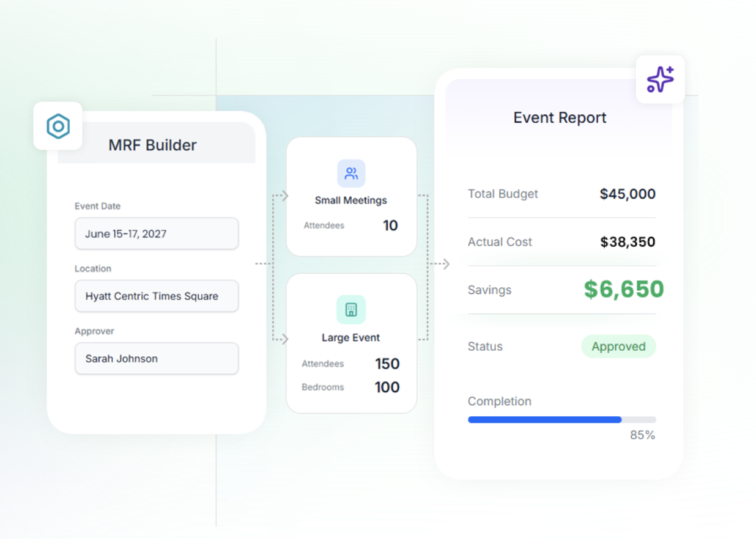Click the Approved status badge
Image resolution: width=756 pixels, height=539 pixels.
(x=618, y=346)
